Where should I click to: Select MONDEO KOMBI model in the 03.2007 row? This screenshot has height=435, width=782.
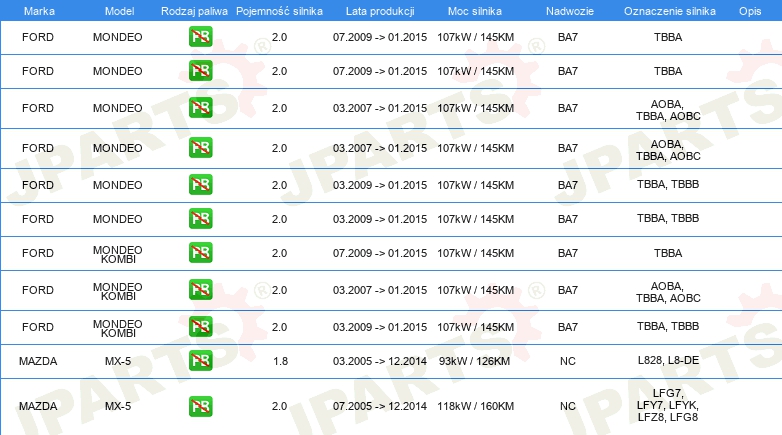(118, 291)
